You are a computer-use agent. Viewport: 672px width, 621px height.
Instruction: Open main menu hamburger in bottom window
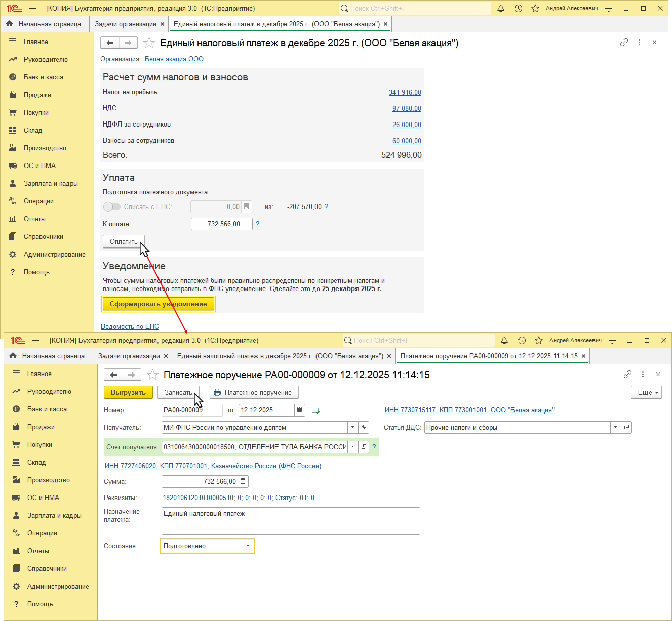[x=36, y=340]
